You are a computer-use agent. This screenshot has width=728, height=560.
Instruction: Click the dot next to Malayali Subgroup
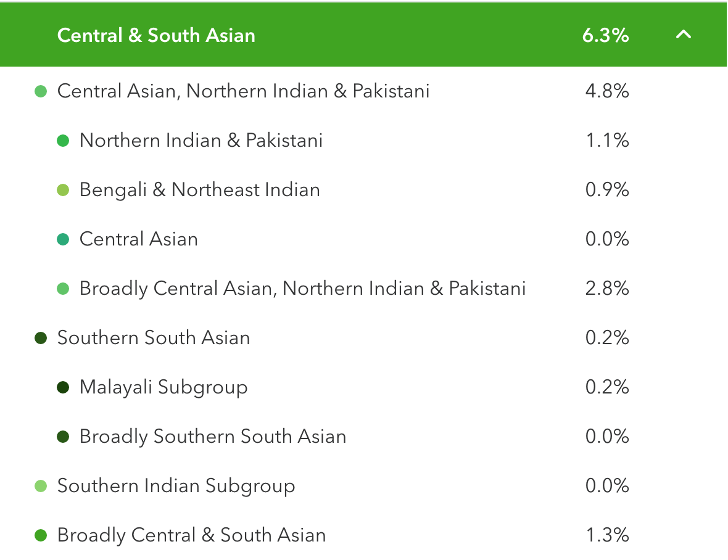(63, 387)
